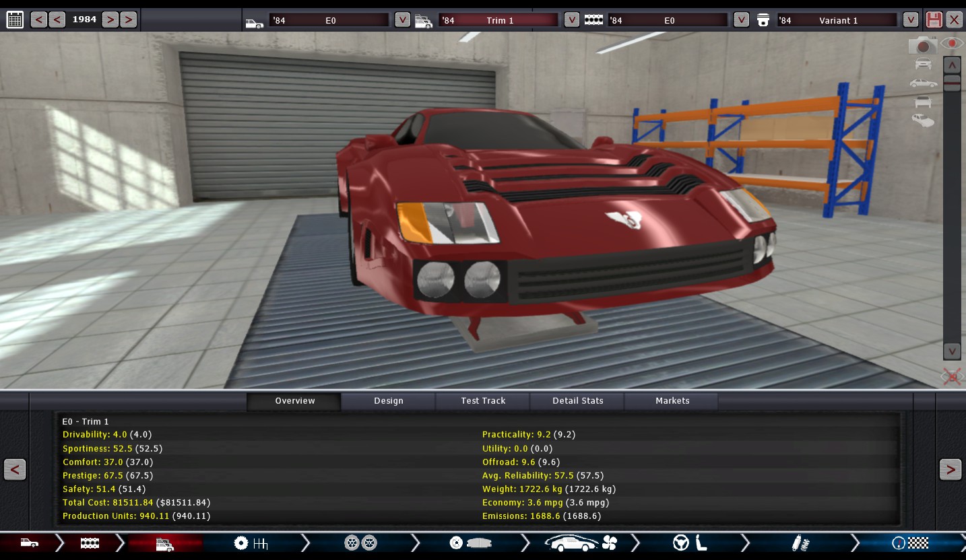The image size is (966, 560).
Task: Click the trim name field showing Trim 1
Action: coord(499,20)
